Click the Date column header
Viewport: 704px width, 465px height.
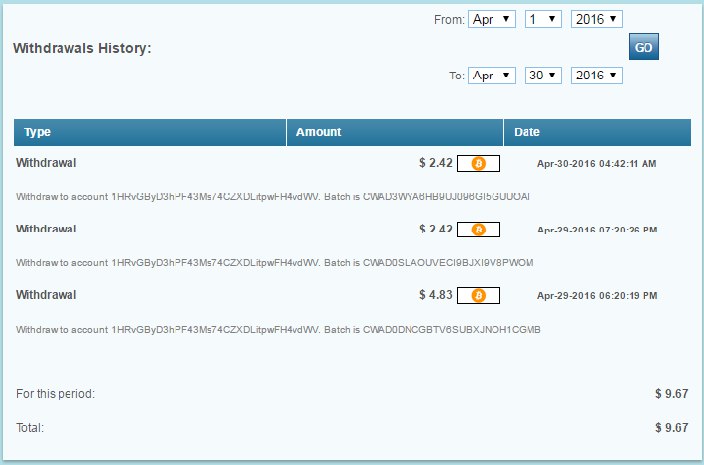tap(527, 132)
